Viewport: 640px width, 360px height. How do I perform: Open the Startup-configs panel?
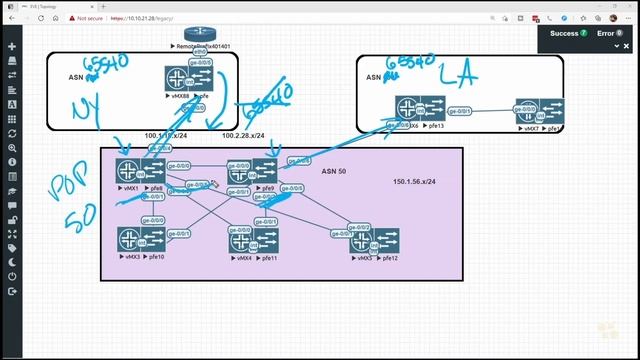pyautogui.click(x=12, y=90)
